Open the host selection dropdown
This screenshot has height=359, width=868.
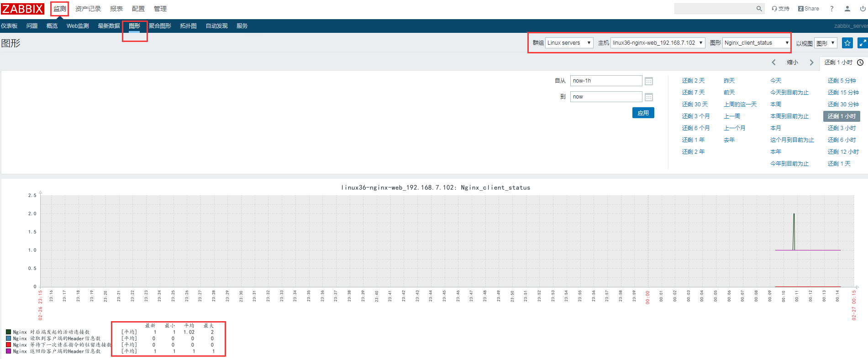658,43
